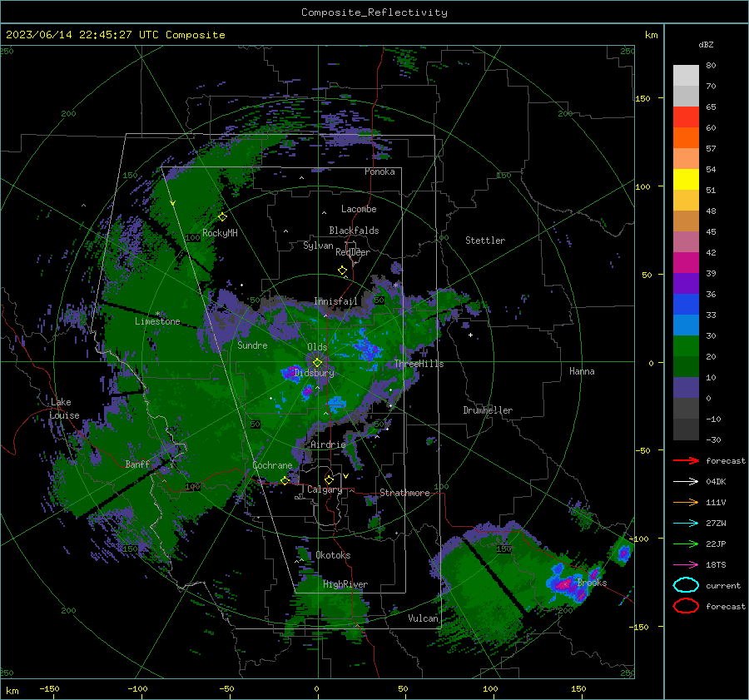Select the light gray top swatch below 80
Viewport: 749px width, 700px height.
(686, 76)
